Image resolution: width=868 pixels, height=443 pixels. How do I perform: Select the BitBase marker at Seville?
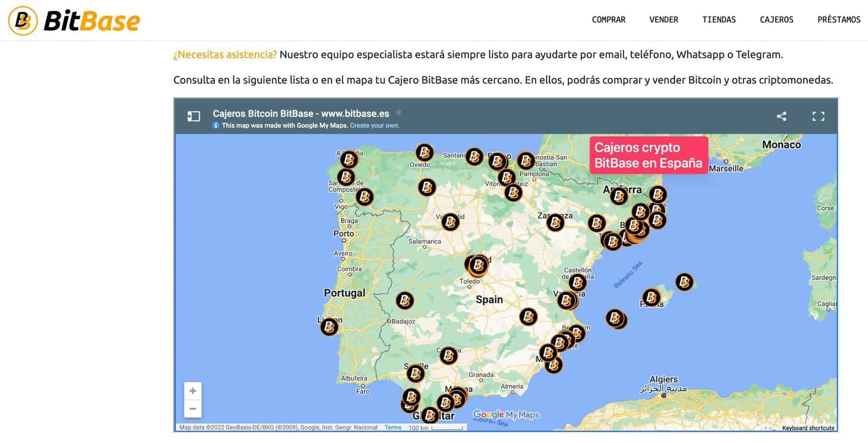pyautogui.click(x=415, y=373)
